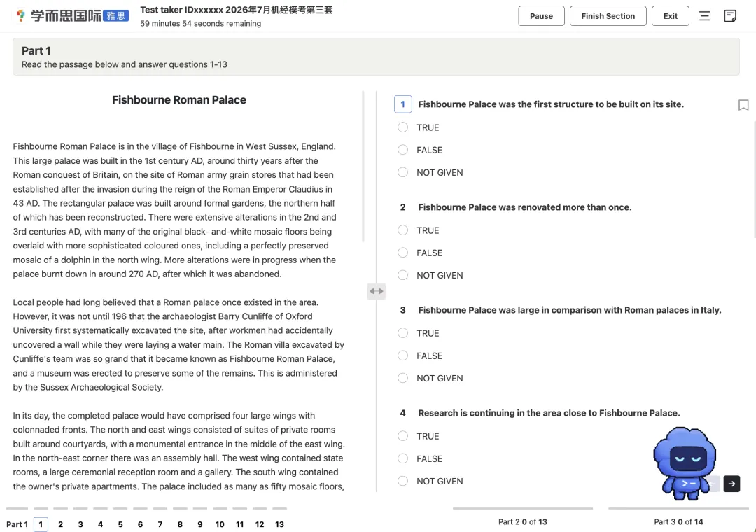Switch to Part 2 section
Image resolution: width=756 pixels, height=532 pixels.
point(523,521)
